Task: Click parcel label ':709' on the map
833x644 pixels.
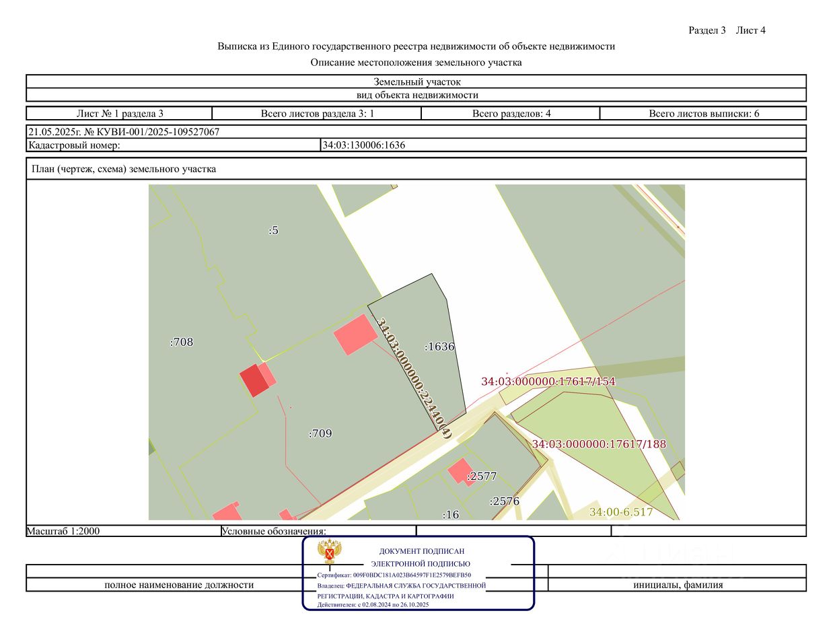Action: point(320,433)
